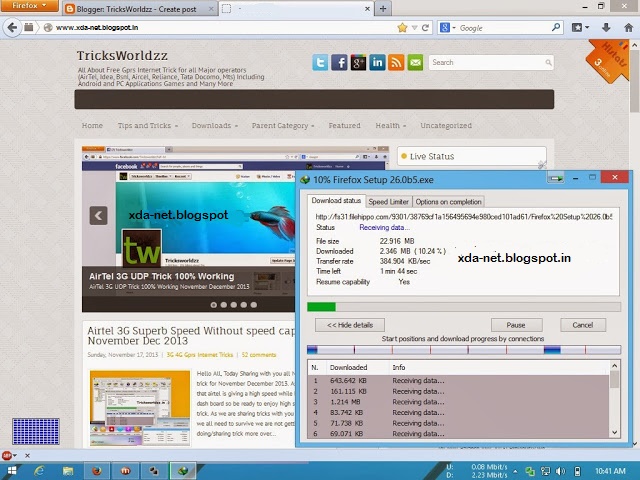
Task: Click the Google search input field
Action: [x=504, y=28]
